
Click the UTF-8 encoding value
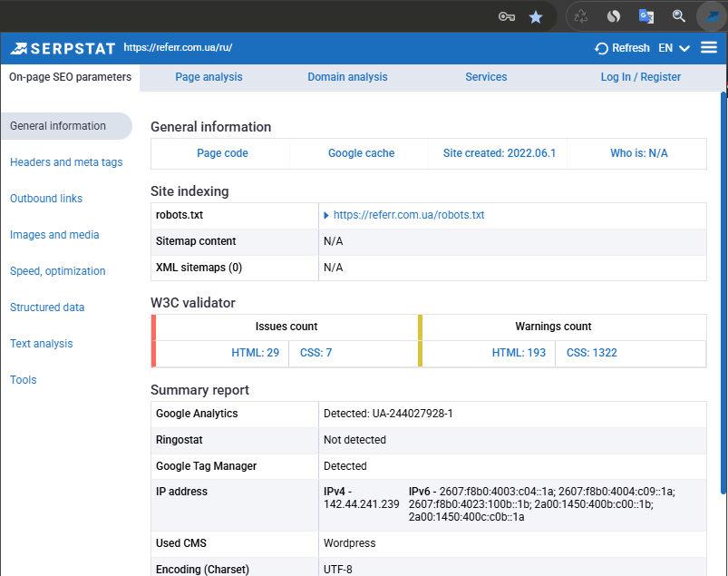338,570
